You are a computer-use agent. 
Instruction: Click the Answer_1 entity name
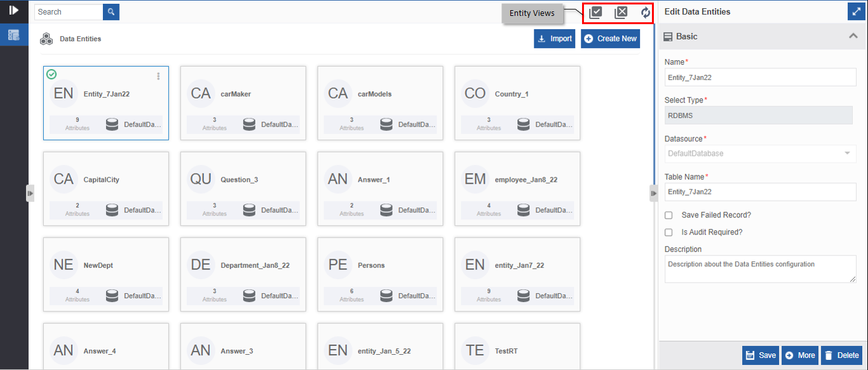[374, 180]
